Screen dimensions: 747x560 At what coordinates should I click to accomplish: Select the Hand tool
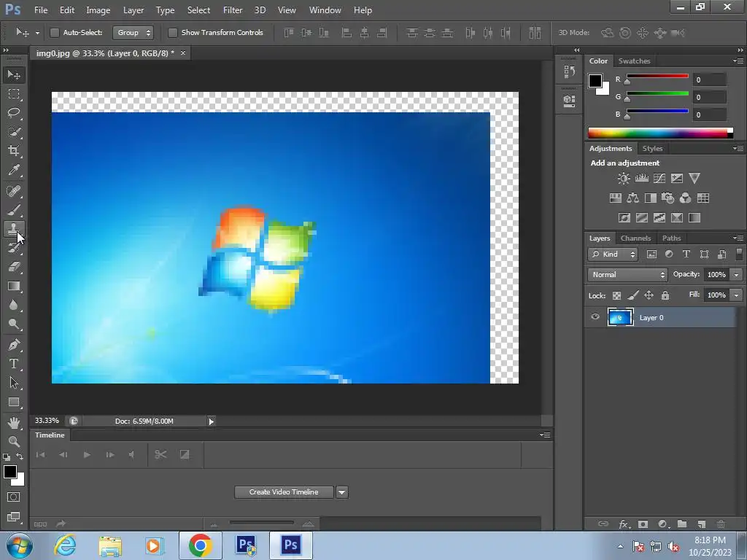coord(14,422)
